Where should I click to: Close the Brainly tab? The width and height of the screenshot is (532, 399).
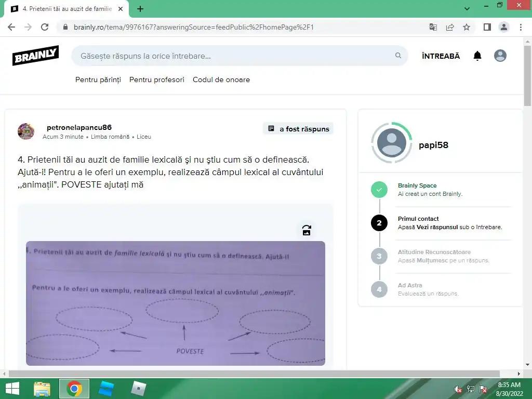pyautogui.click(x=121, y=9)
